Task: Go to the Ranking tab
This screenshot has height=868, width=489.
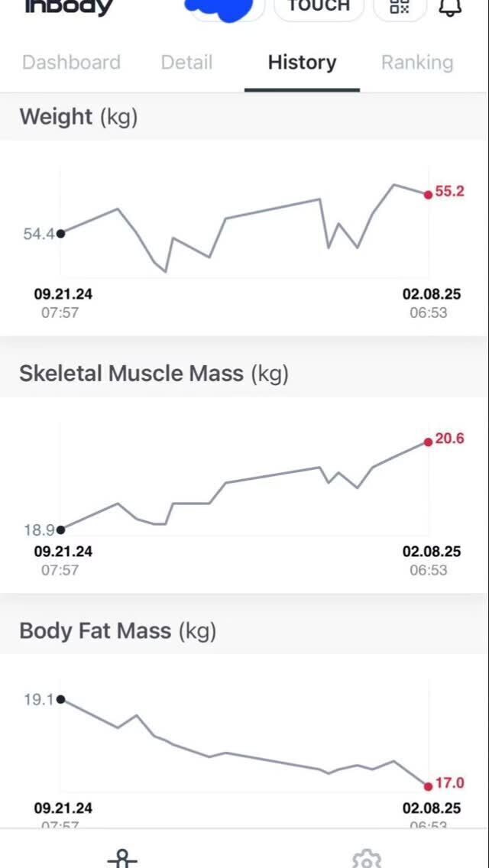Action: [417, 63]
